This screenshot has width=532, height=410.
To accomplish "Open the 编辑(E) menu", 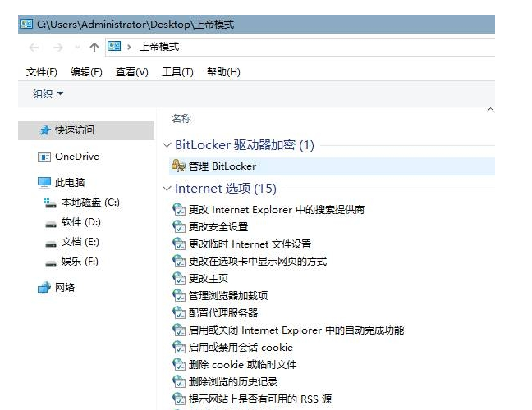I will (86, 72).
